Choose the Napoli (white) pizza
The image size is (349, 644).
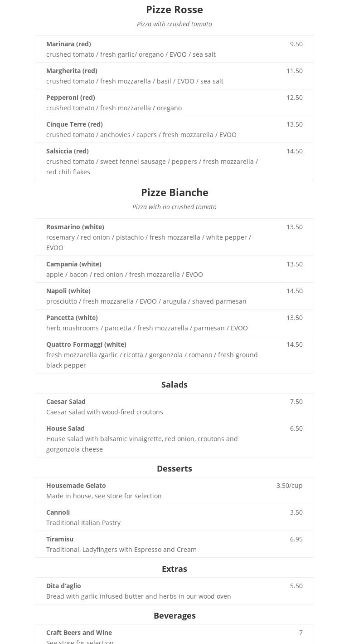68,291
